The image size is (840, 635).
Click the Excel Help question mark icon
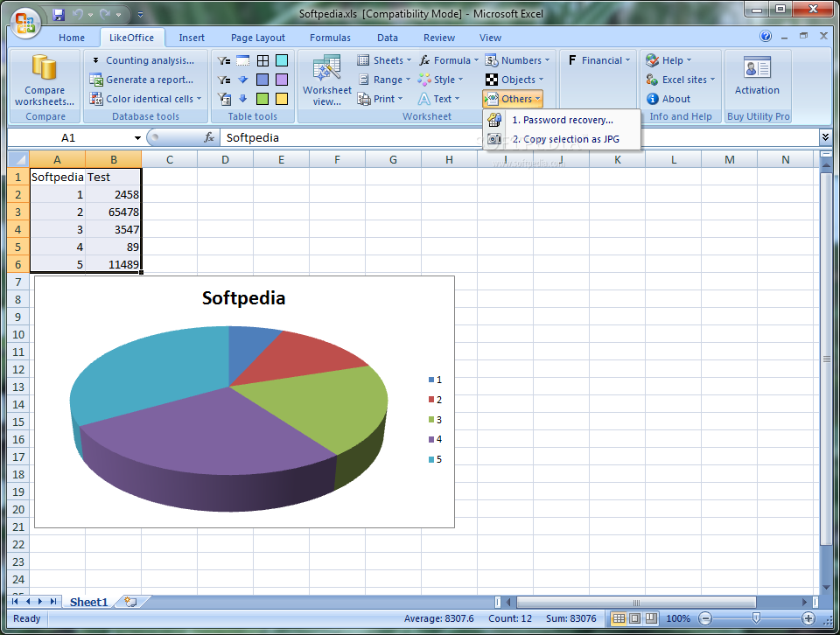coord(766,37)
